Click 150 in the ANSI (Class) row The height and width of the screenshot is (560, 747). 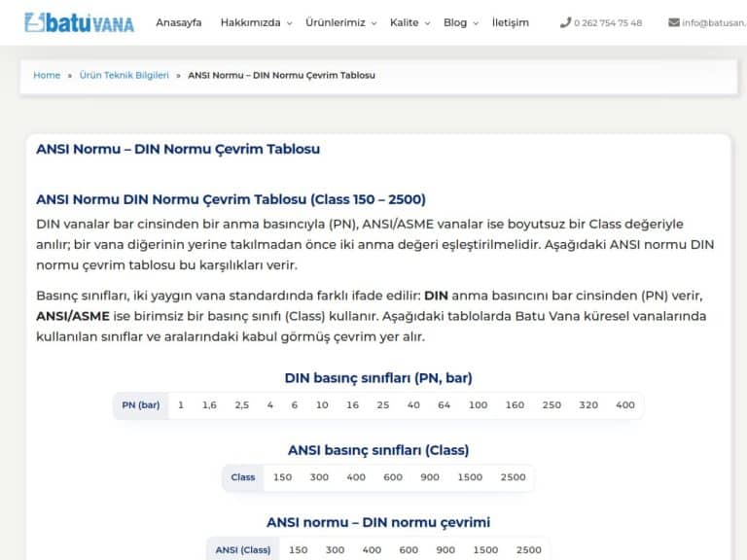(x=299, y=550)
